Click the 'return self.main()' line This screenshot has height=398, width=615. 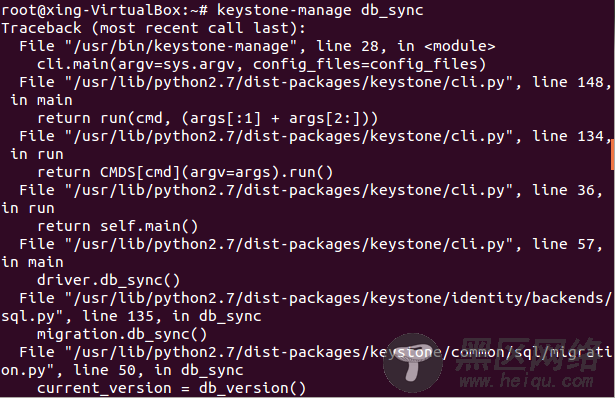[118, 226]
